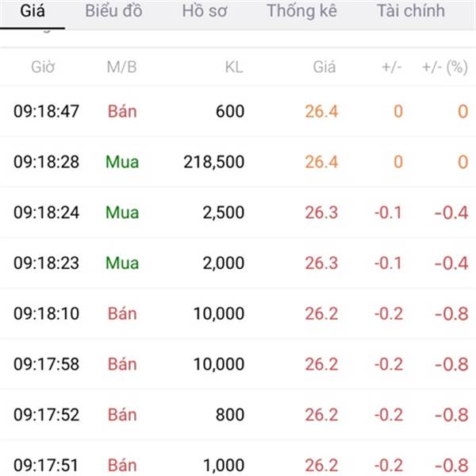This screenshot has width=476, height=476.
Task: Select the 218,500 volume Mua row
Action: pos(238,162)
